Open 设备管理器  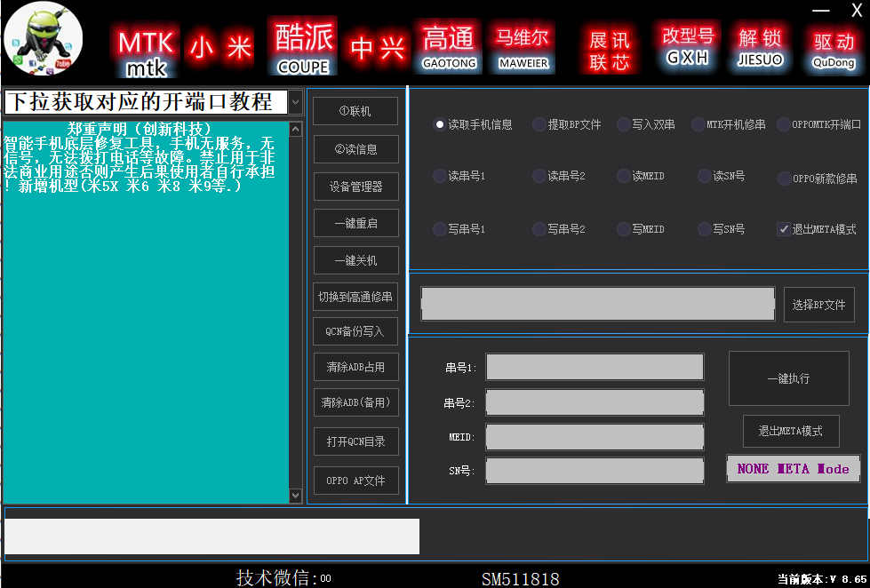[355, 187]
